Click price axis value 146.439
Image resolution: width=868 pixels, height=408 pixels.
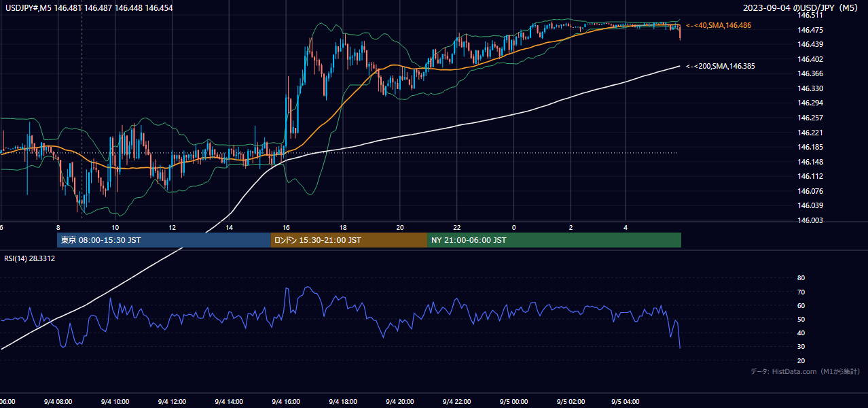tap(810, 44)
